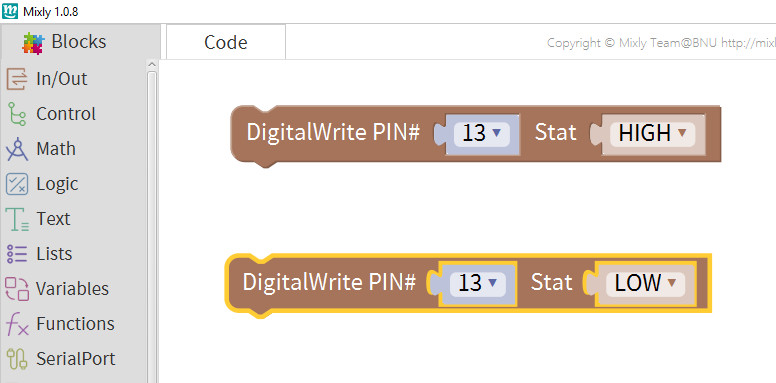The height and width of the screenshot is (383, 776).
Task: Click the Text category icon
Action: pyautogui.click(x=17, y=219)
